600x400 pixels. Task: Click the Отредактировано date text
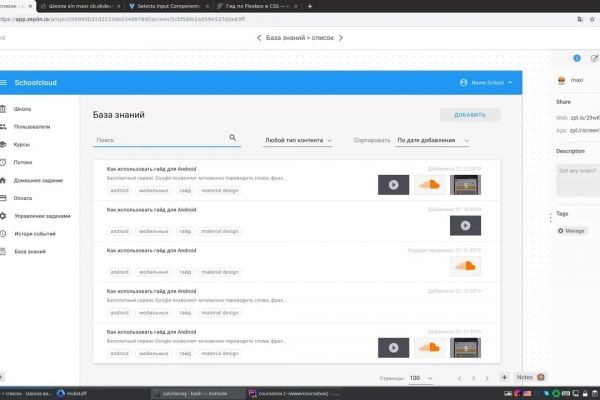pos(444,250)
